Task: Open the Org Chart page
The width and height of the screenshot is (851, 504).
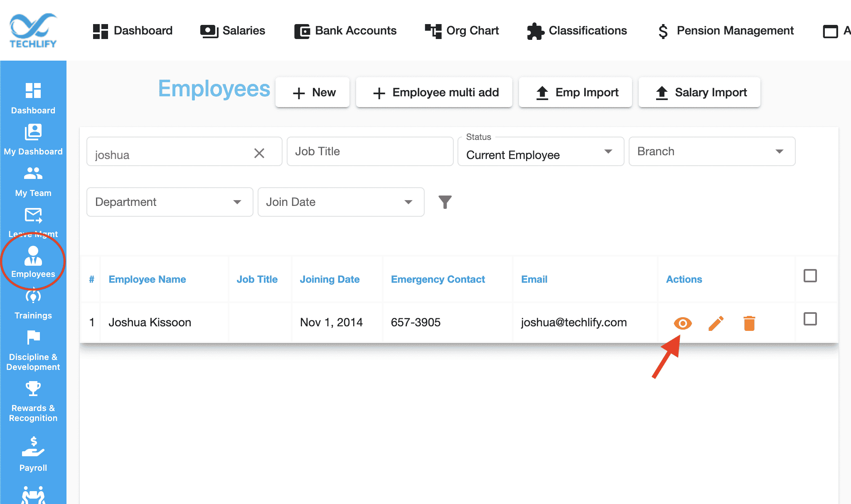Action: point(462,31)
